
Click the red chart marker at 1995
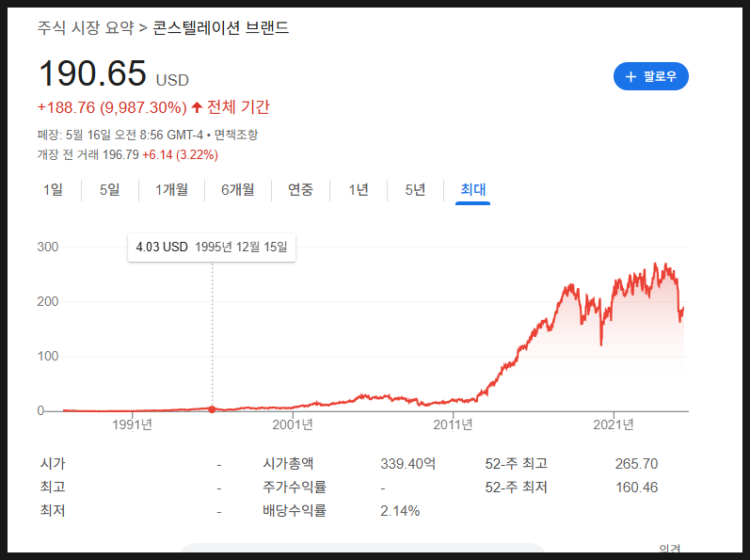click(x=213, y=409)
